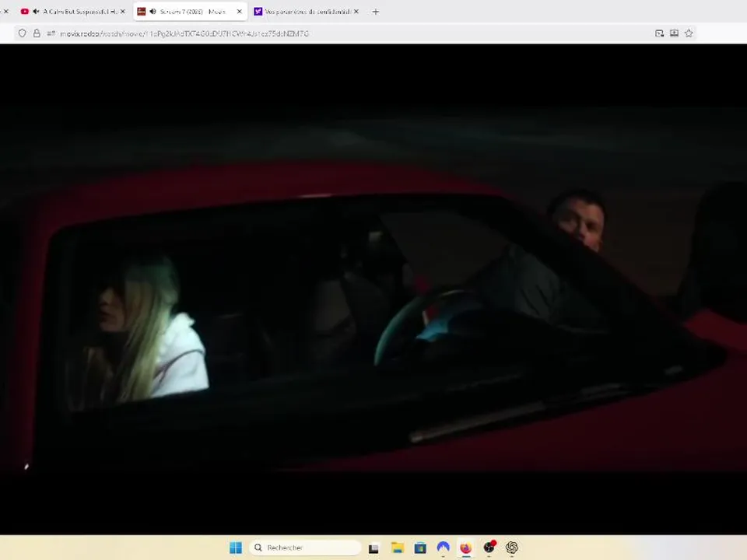Mute audio on the YouTube tab
This screenshot has height=560, width=747.
pos(37,12)
